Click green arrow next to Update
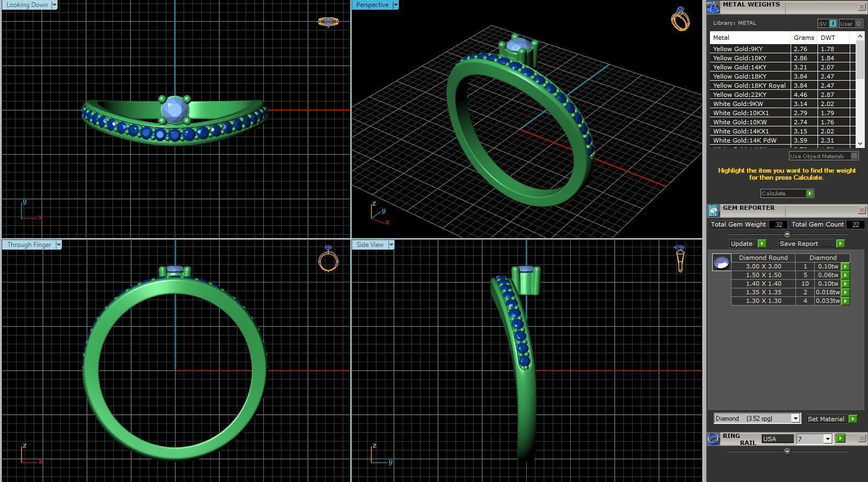868x482 pixels. [x=762, y=244]
